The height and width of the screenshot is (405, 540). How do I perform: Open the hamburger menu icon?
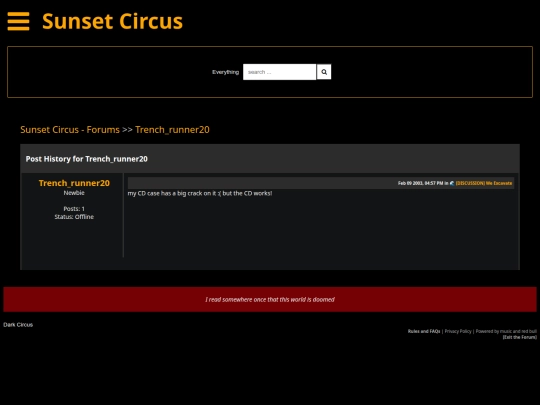tap(18, 21)
